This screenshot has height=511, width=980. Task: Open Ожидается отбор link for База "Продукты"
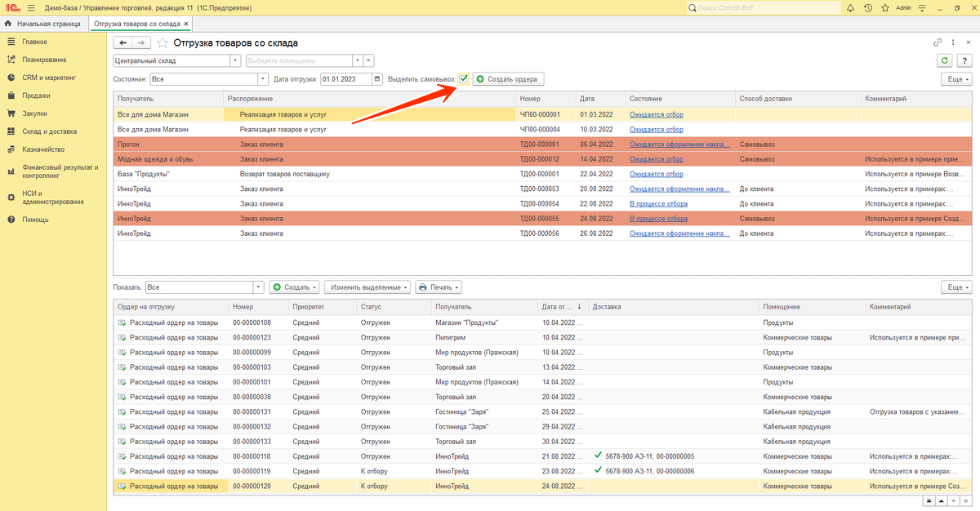(656, 174)
